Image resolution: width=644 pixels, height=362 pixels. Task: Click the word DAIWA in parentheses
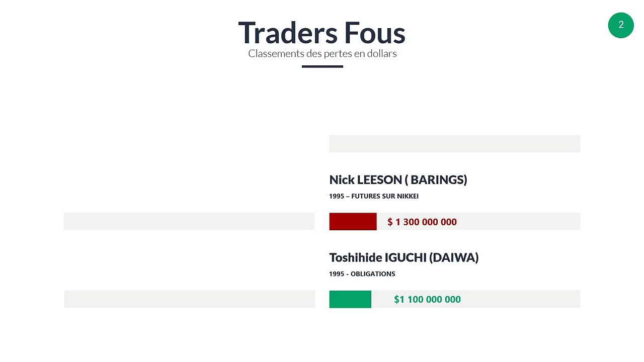[454, 257]
